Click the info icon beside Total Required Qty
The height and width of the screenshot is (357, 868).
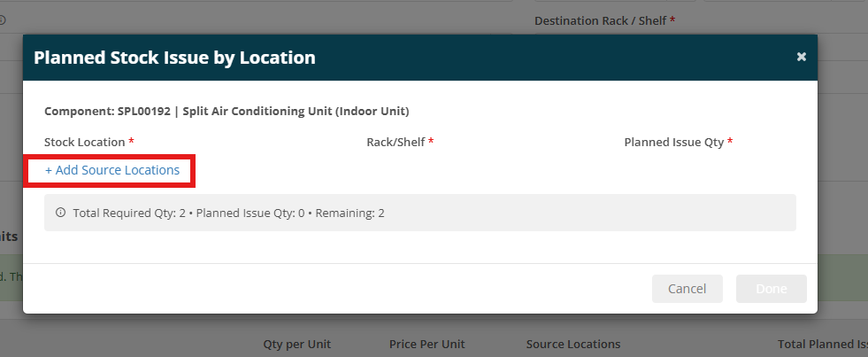[60, 213]
